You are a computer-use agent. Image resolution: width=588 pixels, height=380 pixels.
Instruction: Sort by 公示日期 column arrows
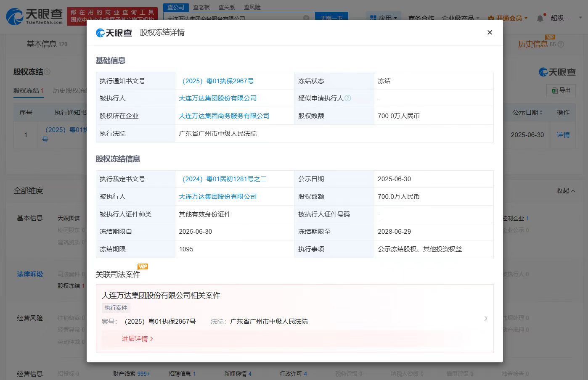click(541, 113)
